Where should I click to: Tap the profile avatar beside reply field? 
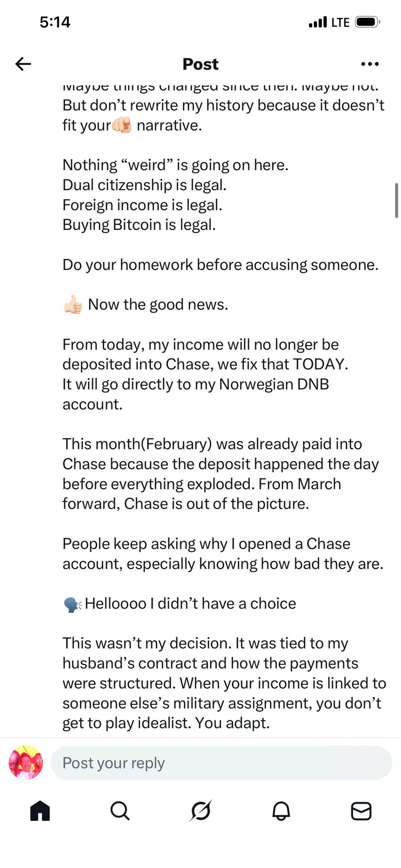26,763
